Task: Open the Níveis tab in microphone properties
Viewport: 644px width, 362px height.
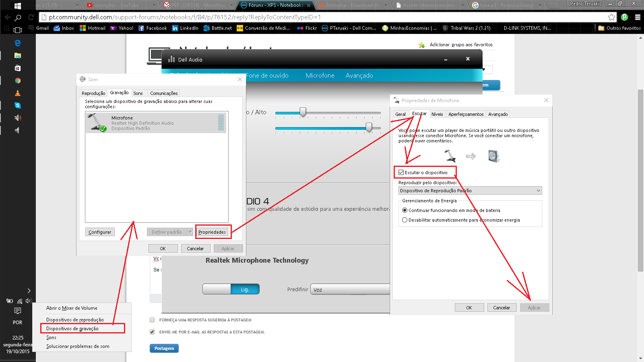Action: 437,114
